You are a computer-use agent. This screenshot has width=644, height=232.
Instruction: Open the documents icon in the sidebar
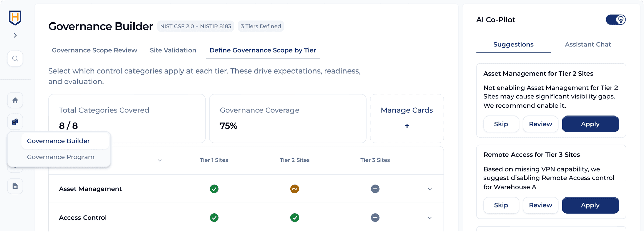pyautogui.click(x=15, y=186)
